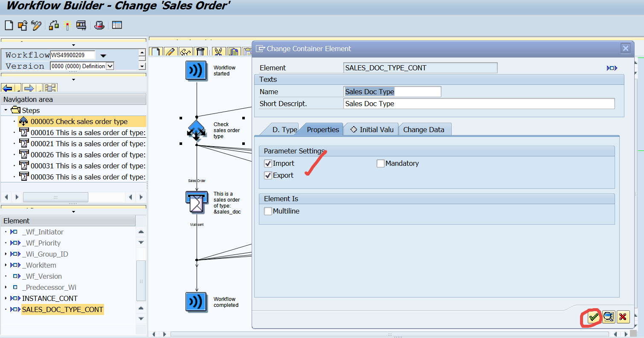Open the Version definition dropdown
Image resolution: width=644 pixels, height=338 pixels.
point(110,65)
